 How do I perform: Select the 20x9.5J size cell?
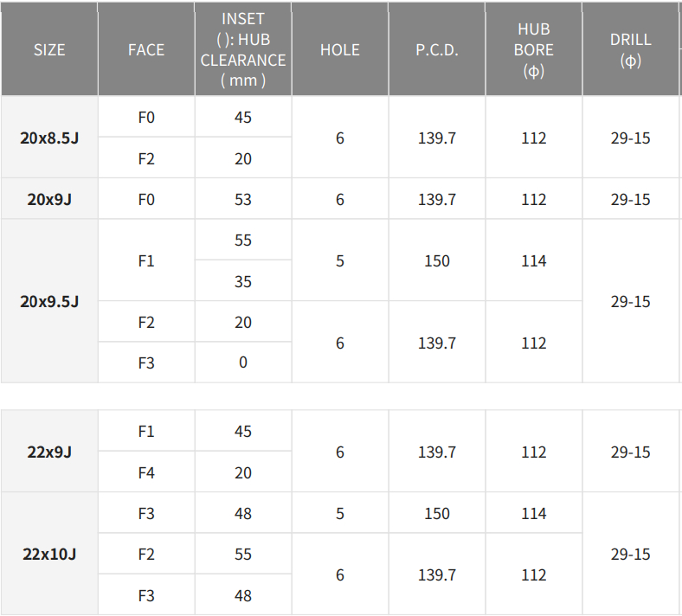[x=49, y=301]
